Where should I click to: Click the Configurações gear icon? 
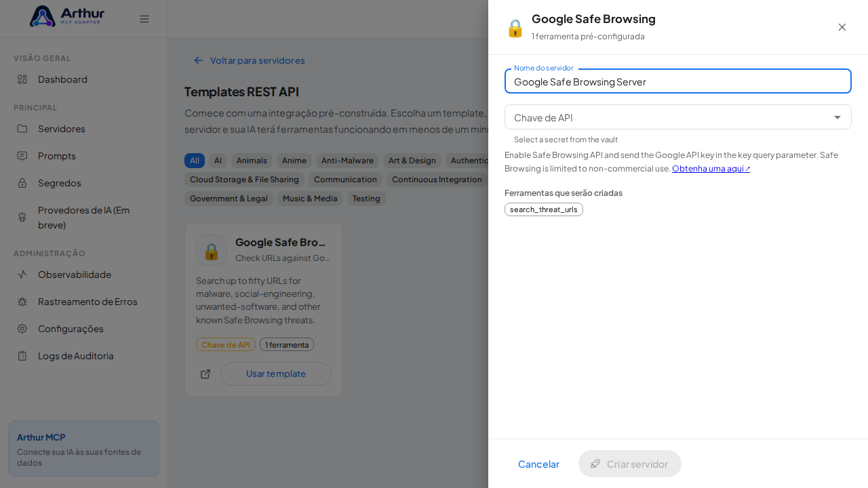pyautogui.click(x=22, y=329)
